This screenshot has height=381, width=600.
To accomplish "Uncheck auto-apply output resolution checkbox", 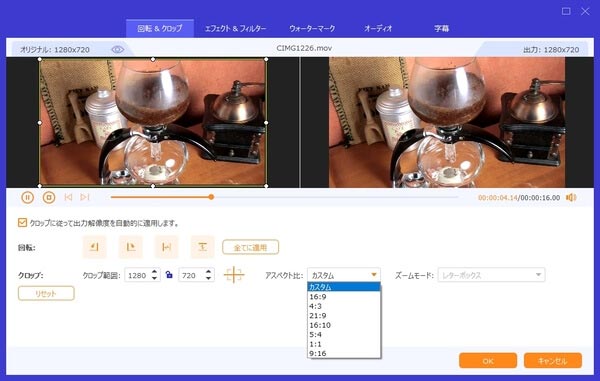I will tap(22, 223).
